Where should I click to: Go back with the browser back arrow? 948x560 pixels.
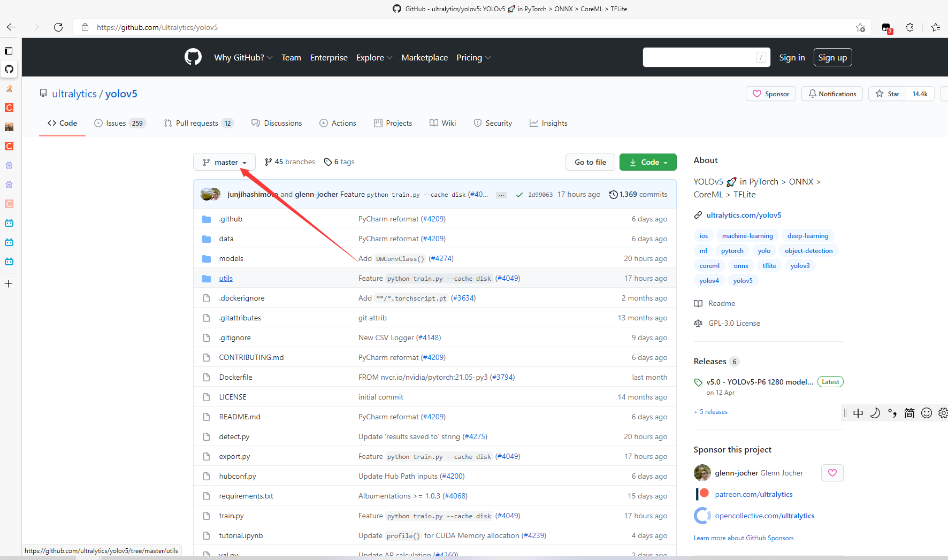11,27
